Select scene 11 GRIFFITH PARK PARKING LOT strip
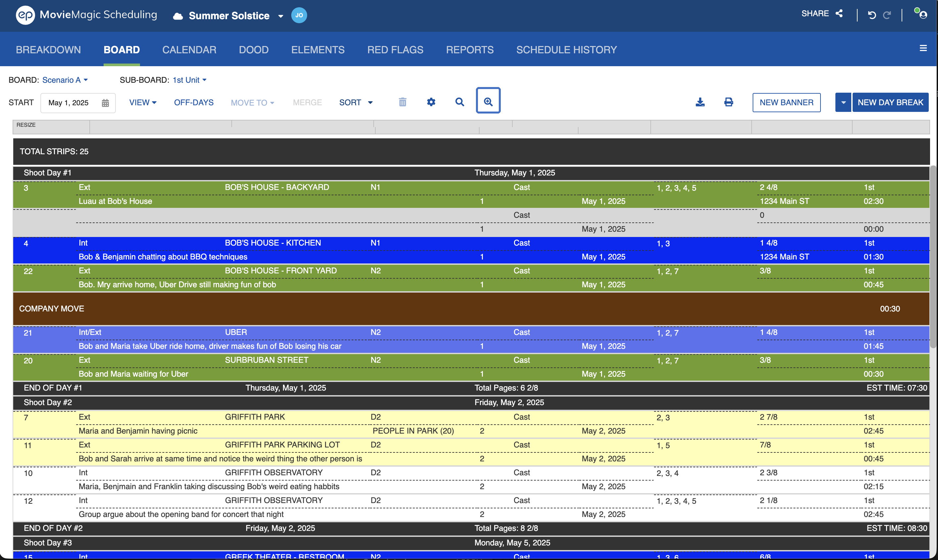 coord(471,452)
